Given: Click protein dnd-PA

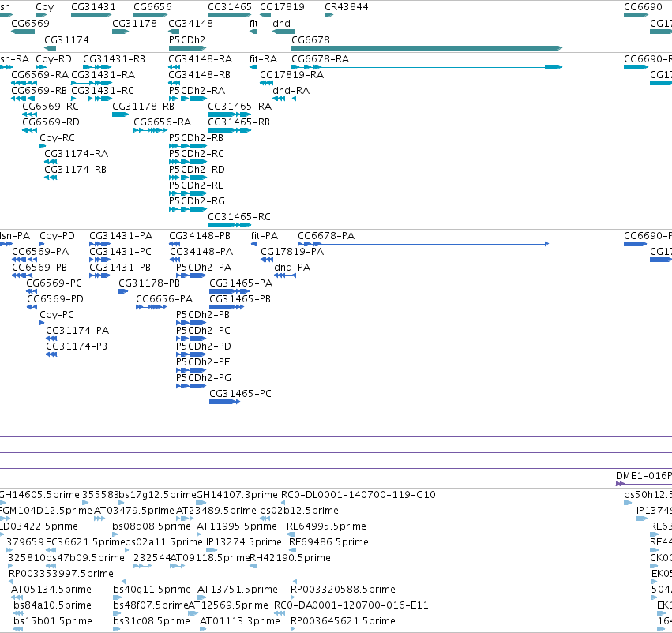Looking at the screenshot, I should (292, 268).
